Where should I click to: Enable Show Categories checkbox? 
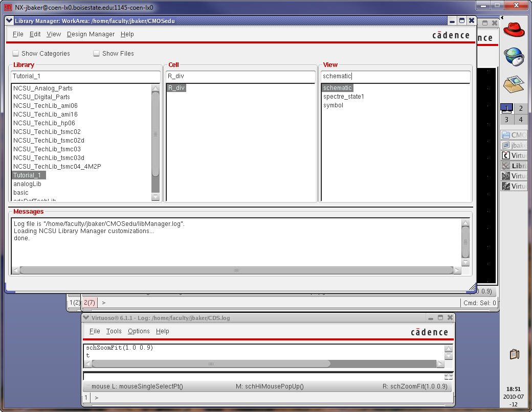tap(16, 53)
